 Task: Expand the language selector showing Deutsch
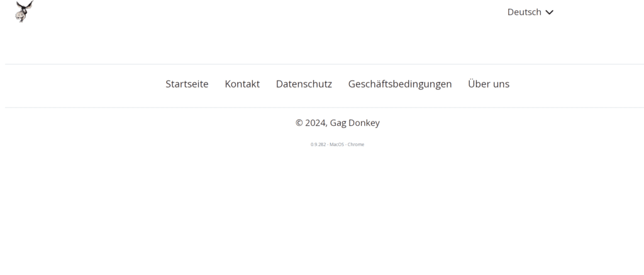pos(530,12)
